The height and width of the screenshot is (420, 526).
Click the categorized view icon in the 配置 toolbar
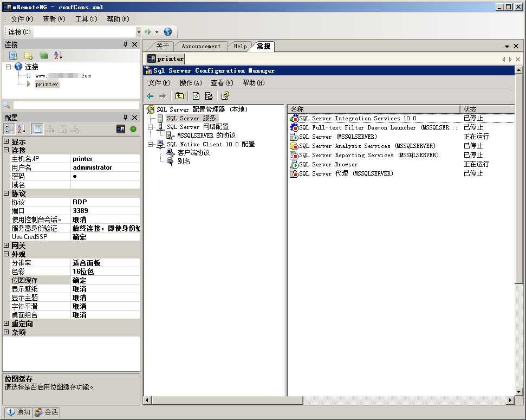tap(9, 128)
